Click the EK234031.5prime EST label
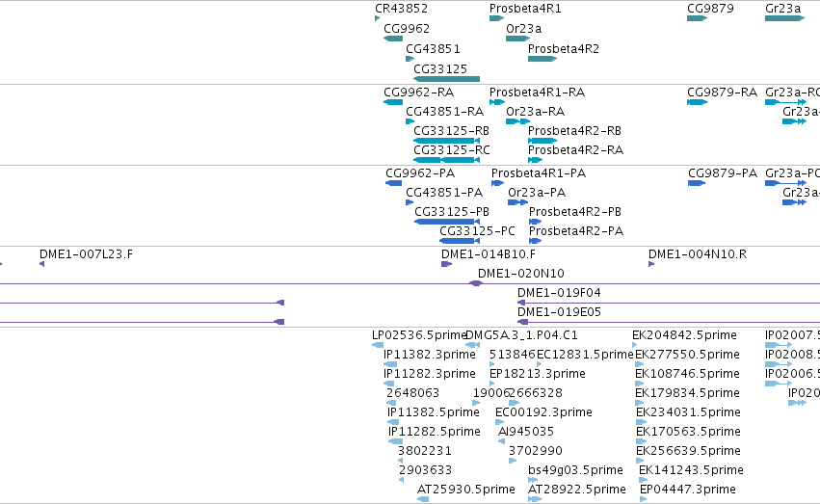The image size is (820, 504). pos(688,413)
